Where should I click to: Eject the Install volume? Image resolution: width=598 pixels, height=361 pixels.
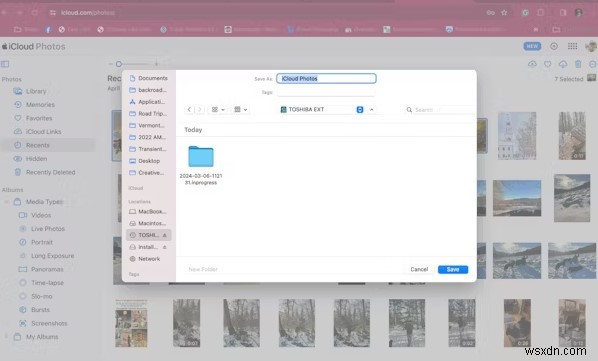click(x=165, y=247)
